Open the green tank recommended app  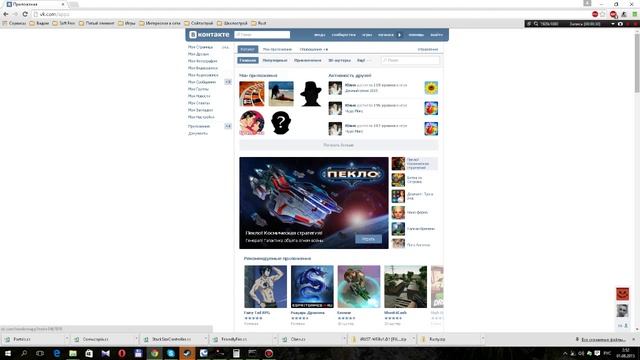click(359, 287)
